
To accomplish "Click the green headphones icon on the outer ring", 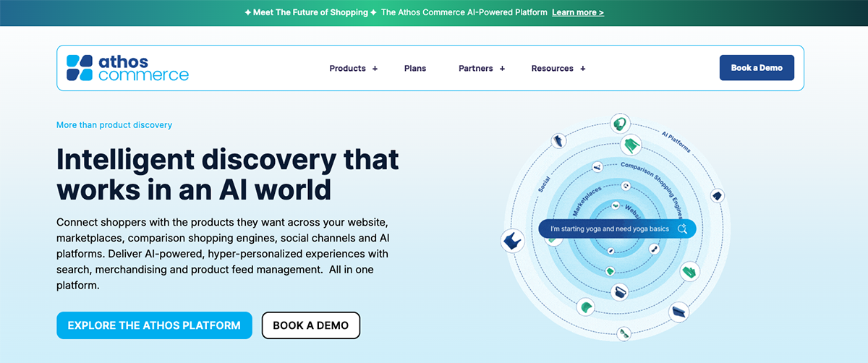I will [x=620, y=124].
